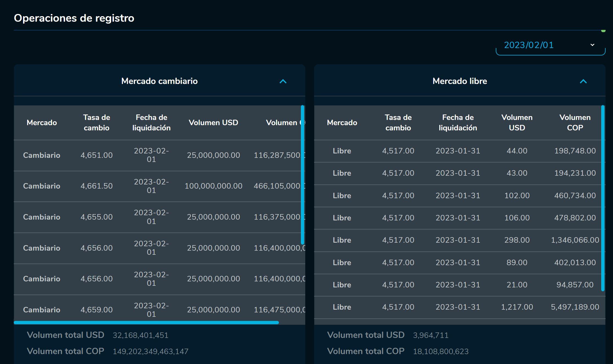Select the Libre row with volume 1,217.00
The width and height of the screenshot is (613, 364).
tap(517, 307)
